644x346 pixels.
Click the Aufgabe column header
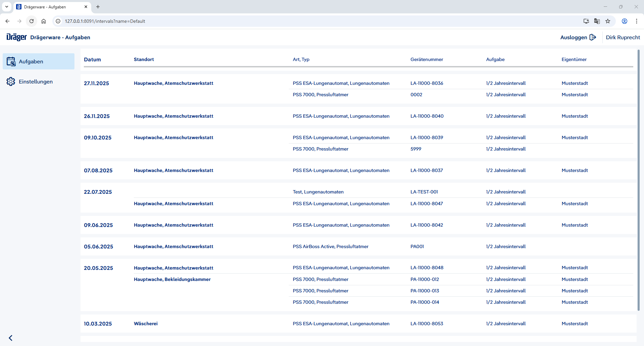click(495, 59)
